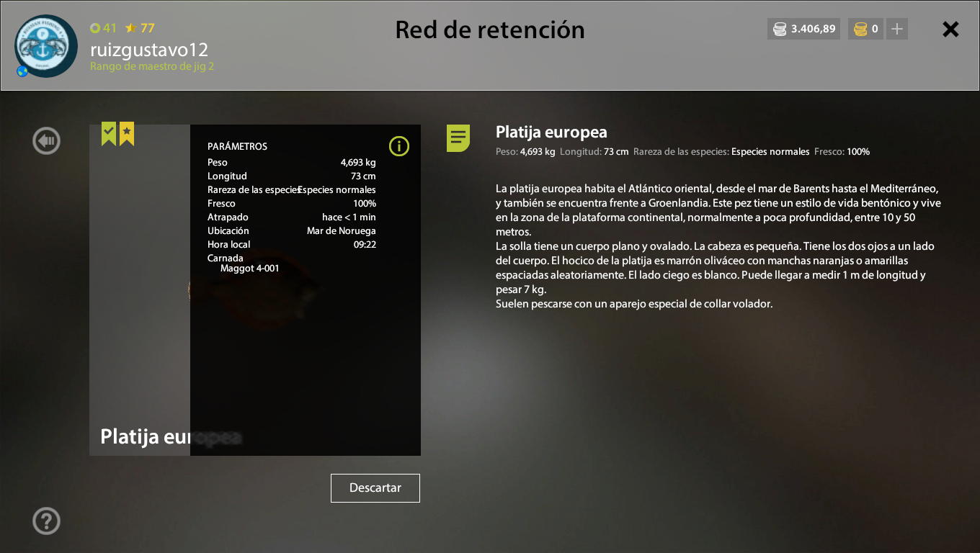Close the Red de retención window
Screen dimensions: 980x553
coord(951,29)
